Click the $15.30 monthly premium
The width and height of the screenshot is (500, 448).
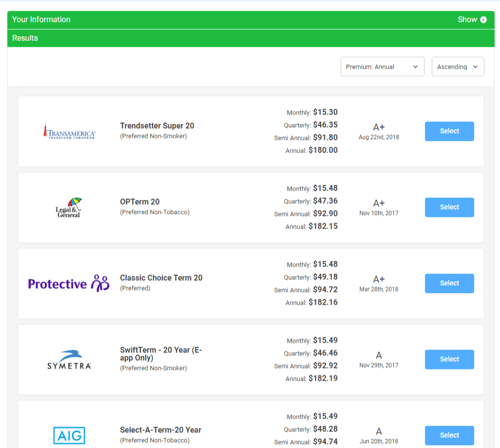click(x=325, y=112)
